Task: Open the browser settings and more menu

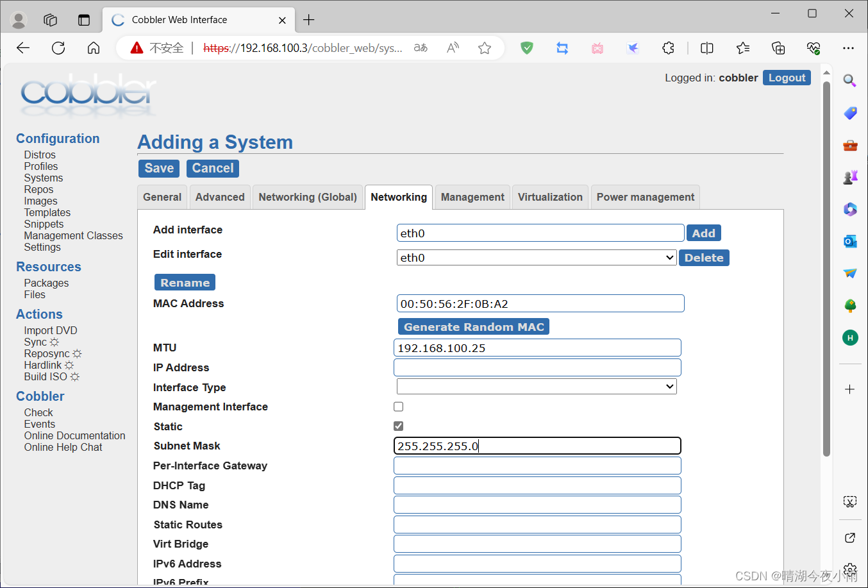Action: (849, 48)
